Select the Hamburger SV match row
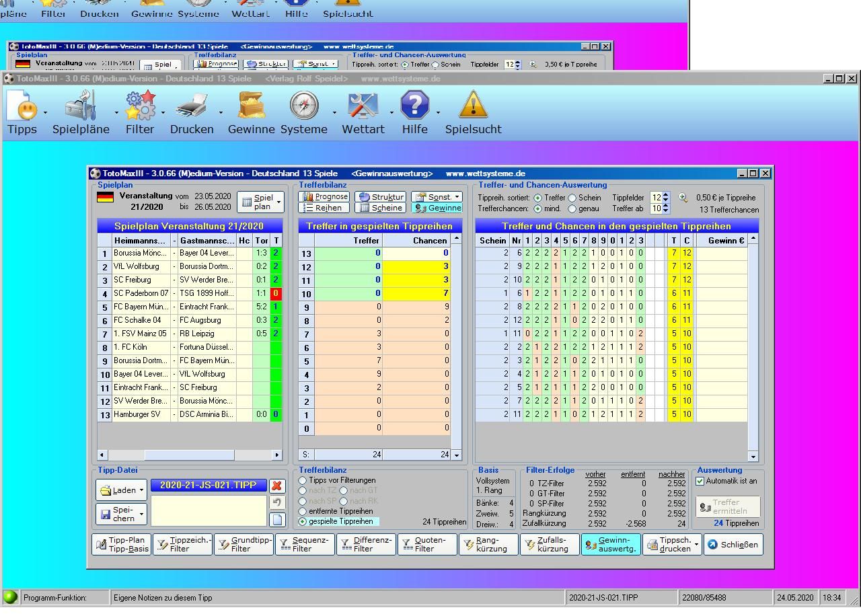 coord(190,414)
